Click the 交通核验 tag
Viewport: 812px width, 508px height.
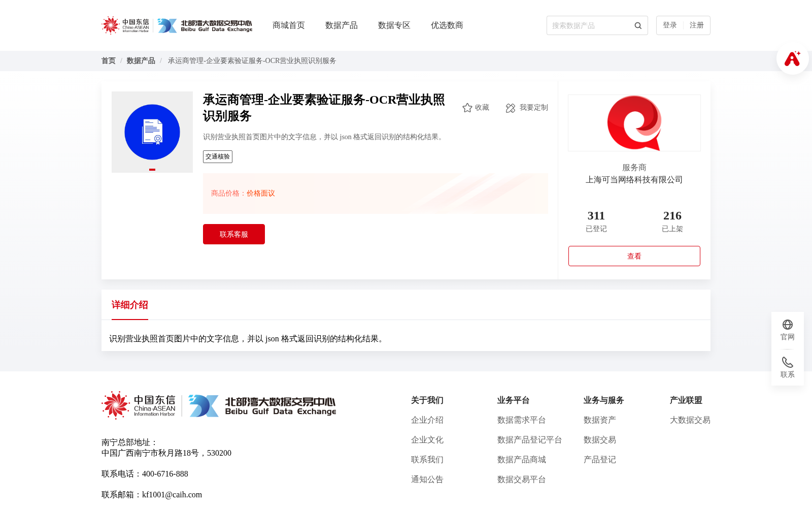click(x=218, y=157)
